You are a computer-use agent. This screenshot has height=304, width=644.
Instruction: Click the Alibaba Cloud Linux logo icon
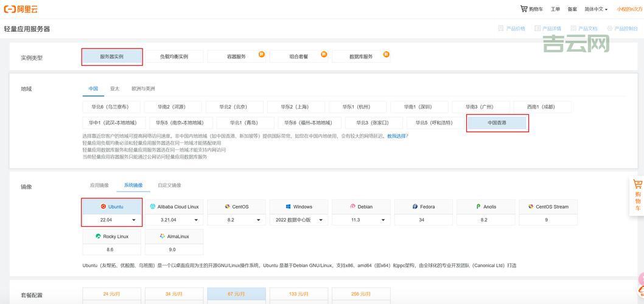(153, 207)
